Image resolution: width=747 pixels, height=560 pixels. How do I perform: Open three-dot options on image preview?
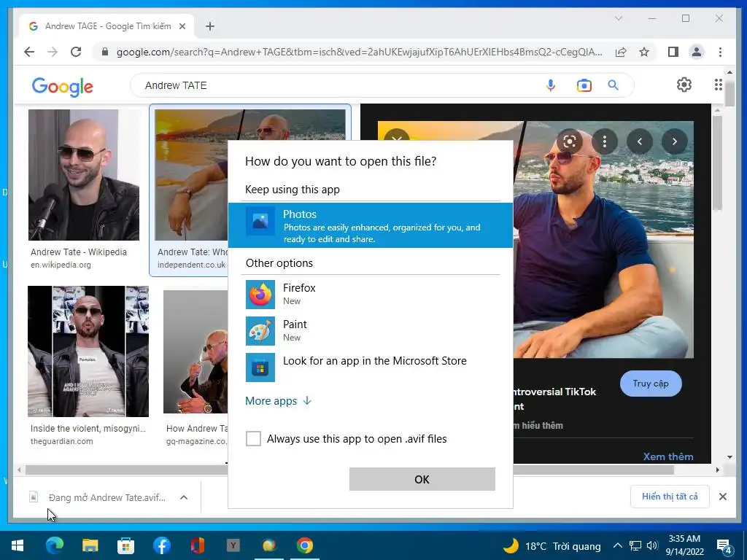[605, 141]
